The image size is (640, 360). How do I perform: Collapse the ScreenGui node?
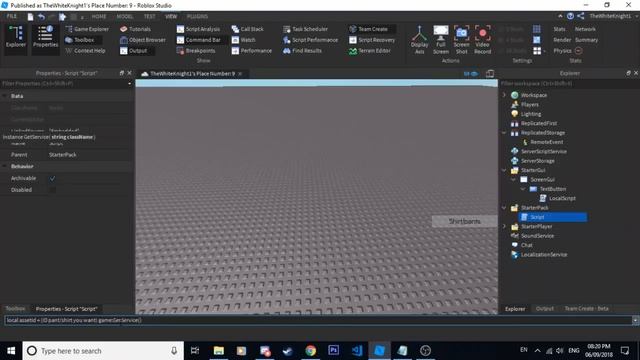[x=513, y=180]
